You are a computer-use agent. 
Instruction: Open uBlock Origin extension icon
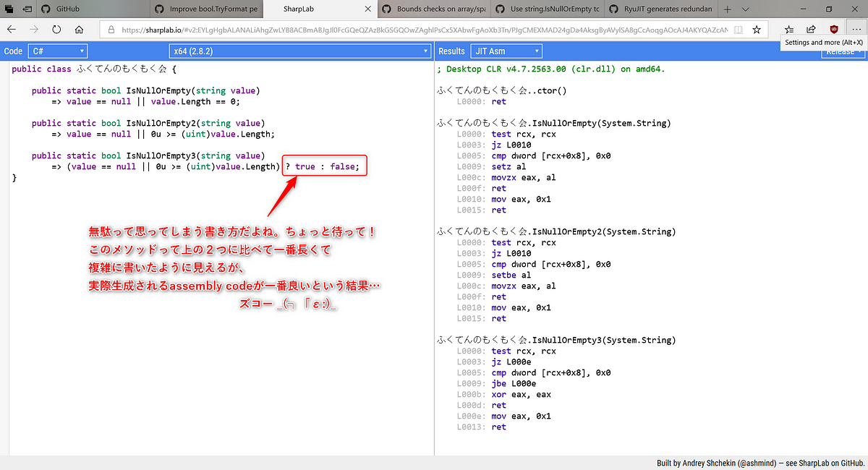[834, 30]
